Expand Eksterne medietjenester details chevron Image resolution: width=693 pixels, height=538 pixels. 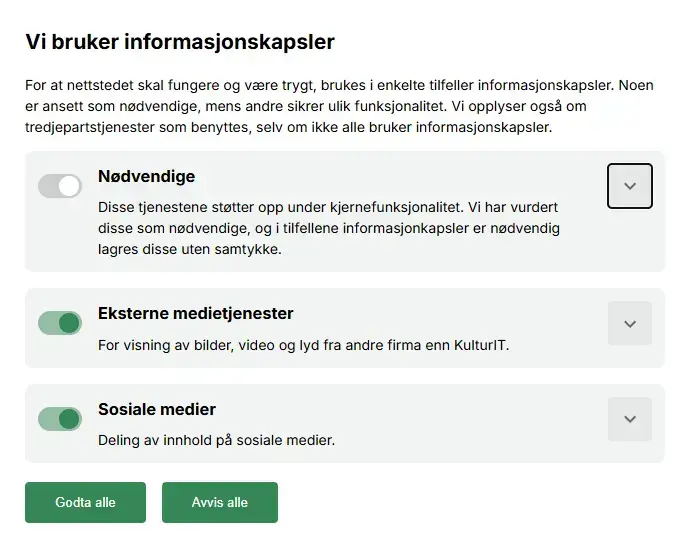[x=630, y=323]
